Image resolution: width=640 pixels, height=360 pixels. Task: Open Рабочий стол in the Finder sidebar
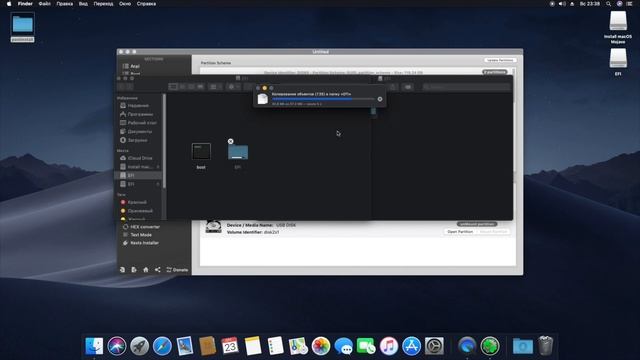click(138, 122)
